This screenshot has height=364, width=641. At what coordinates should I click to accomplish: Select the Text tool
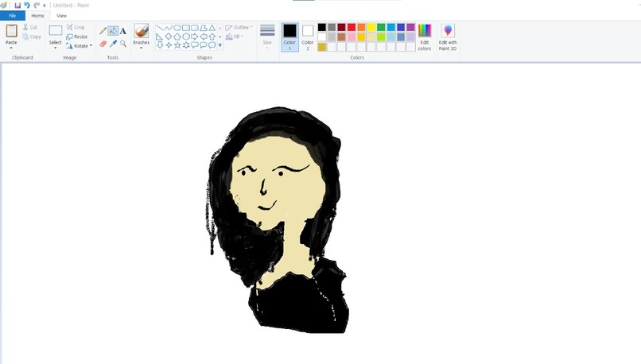tap(123, 31)
